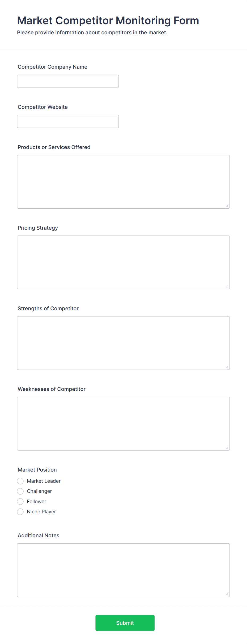Click the Products or Services textarea resize handle

coord(227,206)
